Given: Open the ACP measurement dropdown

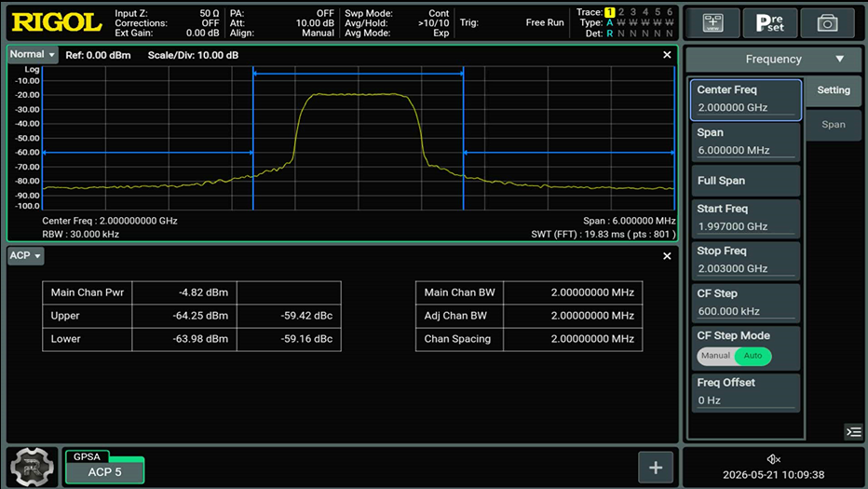Looking at the screenshot, I should click(25, 255).
